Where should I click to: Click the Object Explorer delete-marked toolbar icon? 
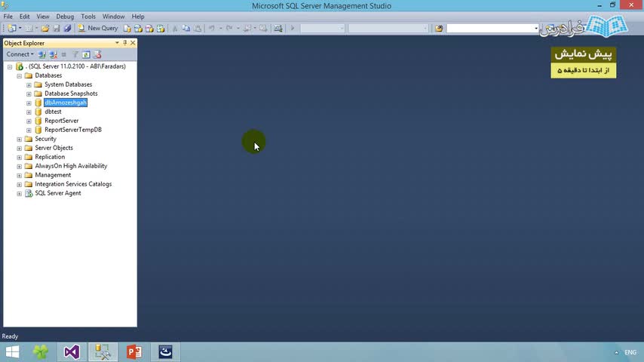(97, 54)
